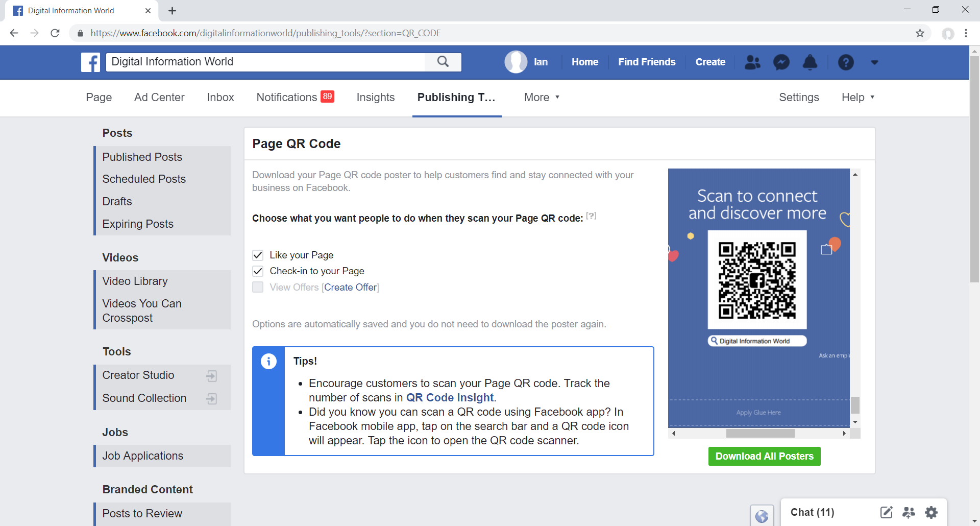Open friend requests using the people icon
980x526 pixels.
752,62
